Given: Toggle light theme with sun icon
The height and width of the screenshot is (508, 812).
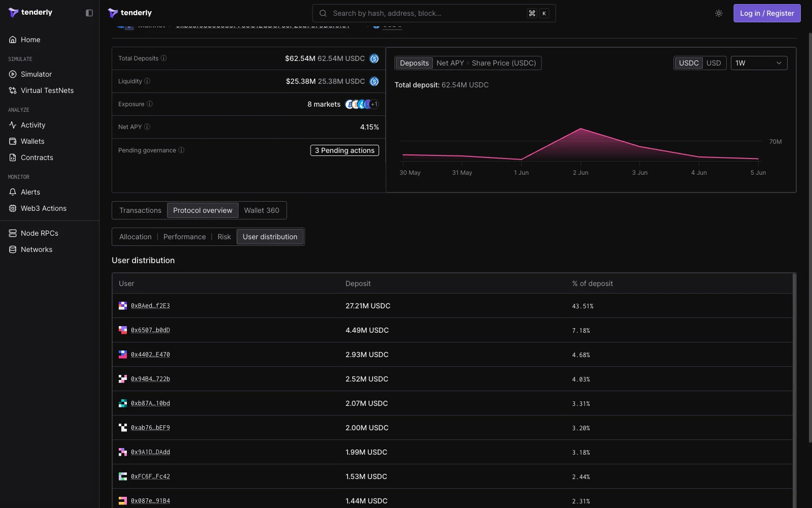Looking at the screenshot, I should pyautogui.click(x=719, y=13).
